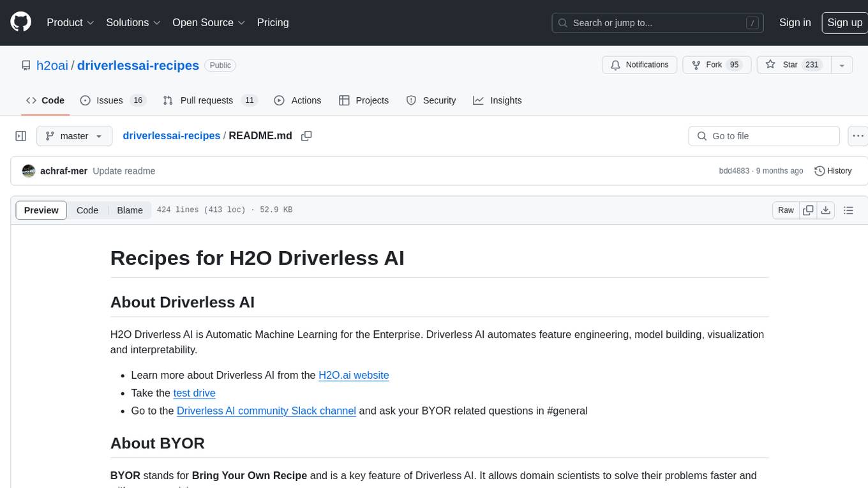This screenshot has height=488, width=868.
Task: Click the About BYOR heading
Action: pyautogui.click(x=158, y=443)
